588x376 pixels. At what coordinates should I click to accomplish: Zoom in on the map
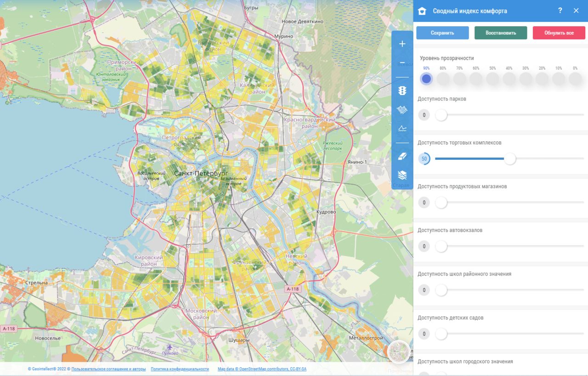tap(402, 44)
